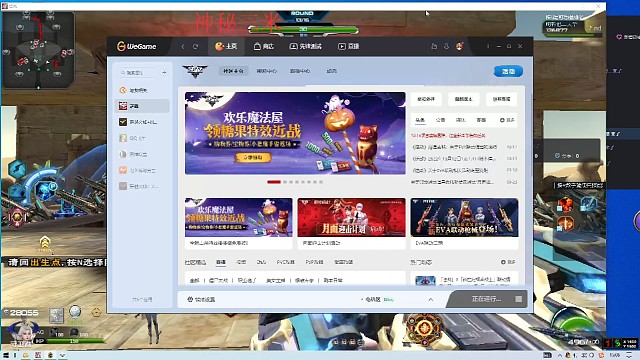Open the user avatar profile

460,46
